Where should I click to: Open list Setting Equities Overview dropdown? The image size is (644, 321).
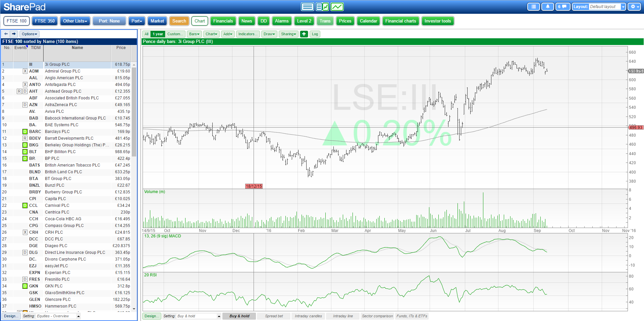tap(51, 316)
